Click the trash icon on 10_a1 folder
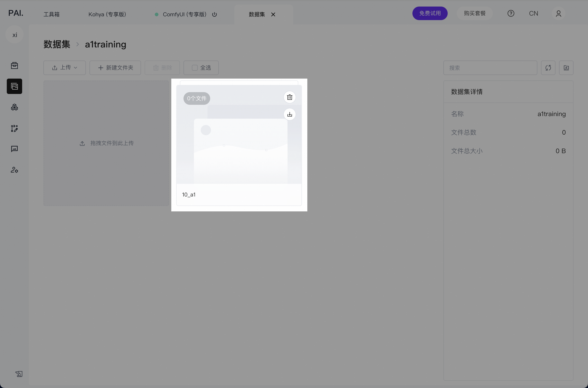The image size is (588, 388). (289, 97)
